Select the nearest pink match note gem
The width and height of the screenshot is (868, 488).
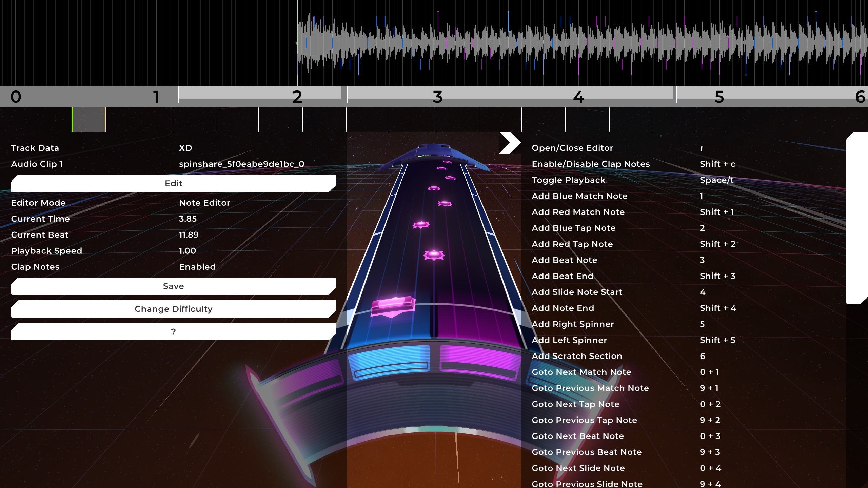pyautogui.click(x=434, y=255)
